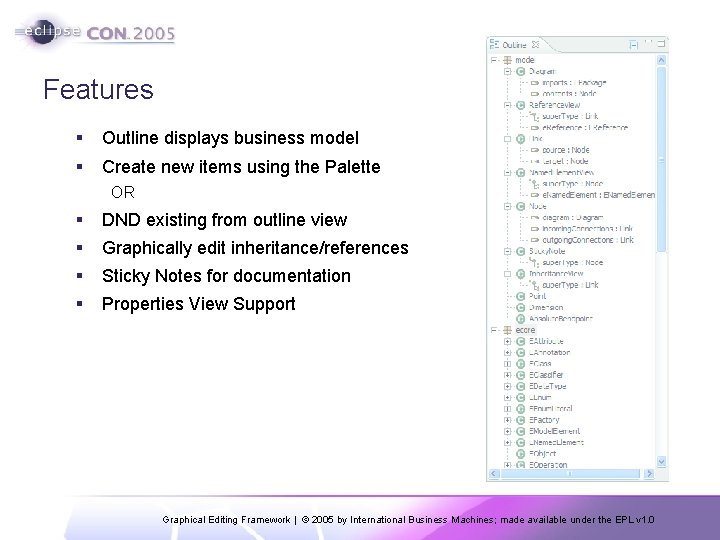Click the vertical scrollbar thumb
The width and height of the screenshot is (720, 540).
tap(662, 159)
